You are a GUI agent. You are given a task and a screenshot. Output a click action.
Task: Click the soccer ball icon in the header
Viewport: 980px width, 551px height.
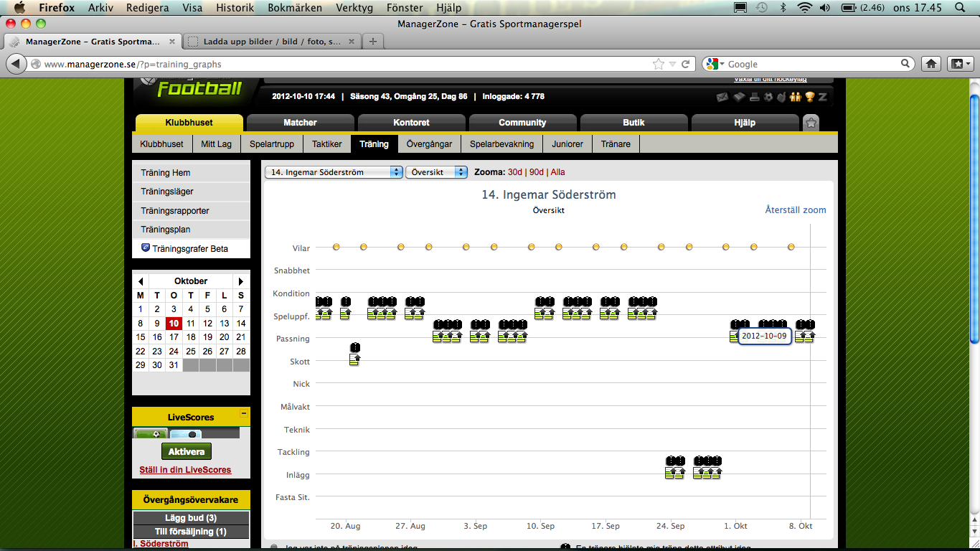point(768,97)
